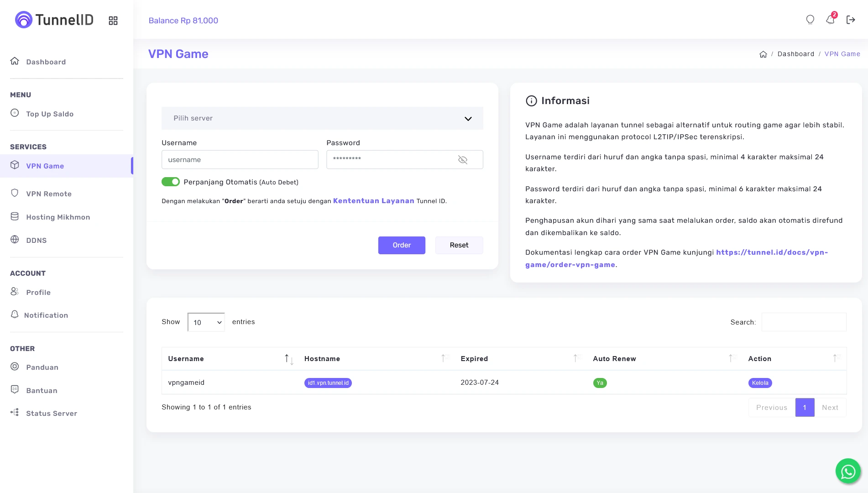
Task: Click the Notification bell icon in sidebar
Action: pyautogui.click(x=15, y=314)
